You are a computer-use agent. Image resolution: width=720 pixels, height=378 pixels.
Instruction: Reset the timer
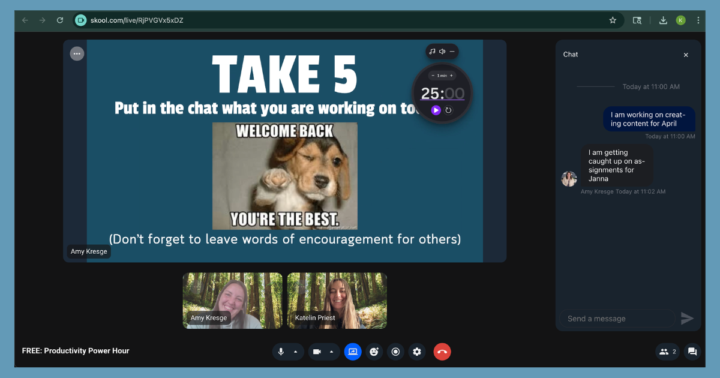[448, 110]
